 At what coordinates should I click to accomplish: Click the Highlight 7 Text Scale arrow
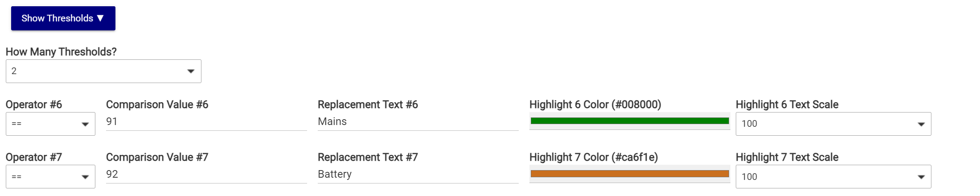921,177
